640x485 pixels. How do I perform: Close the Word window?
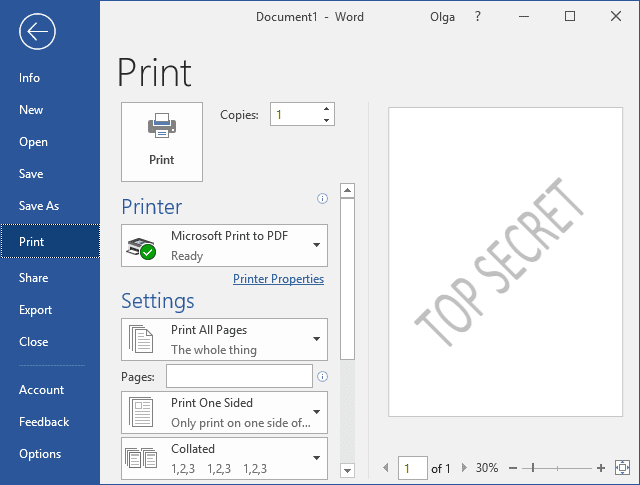tap(616, 17)
